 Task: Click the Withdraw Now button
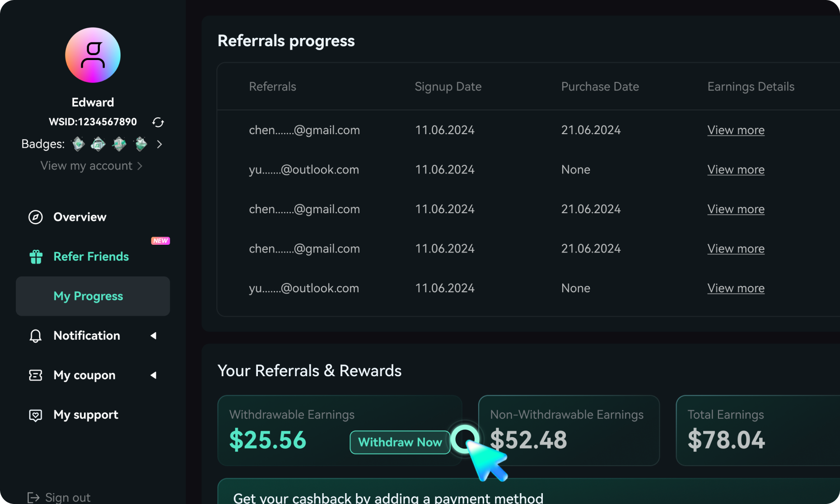[400, 442]
